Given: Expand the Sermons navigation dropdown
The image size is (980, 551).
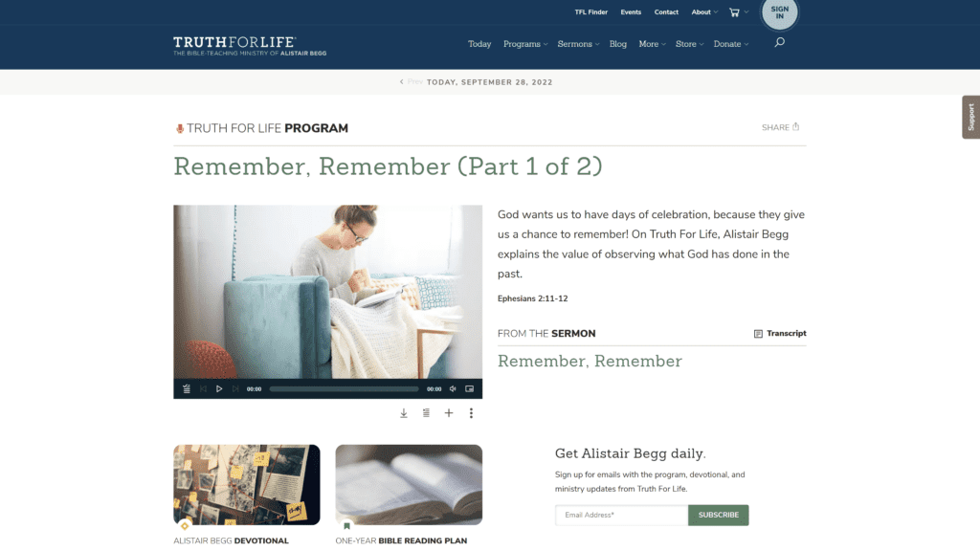Looking at the screenshot, I should point(578,44).
